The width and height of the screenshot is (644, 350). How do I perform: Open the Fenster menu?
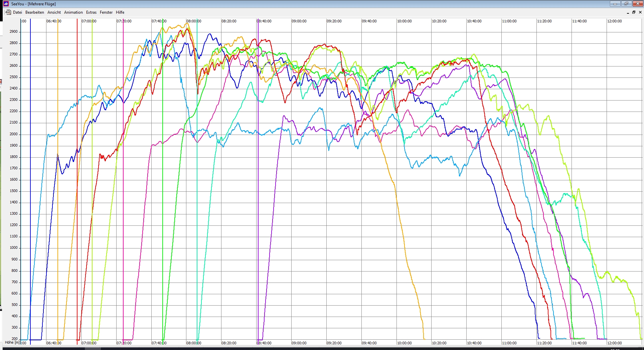point(106,12)
